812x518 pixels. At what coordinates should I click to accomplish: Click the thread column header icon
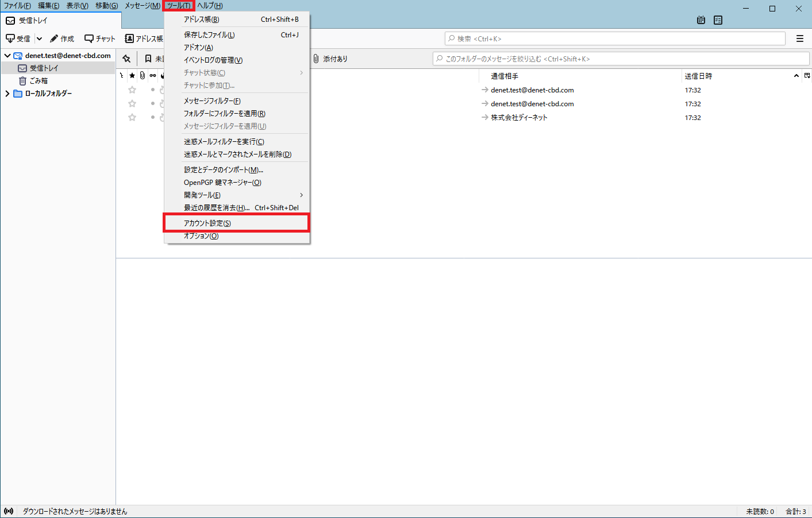pyautogui.click(x=122, y=76)
